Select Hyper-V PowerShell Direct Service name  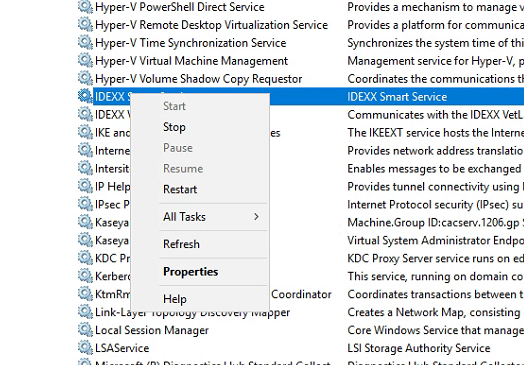click(x=180, y=7)
